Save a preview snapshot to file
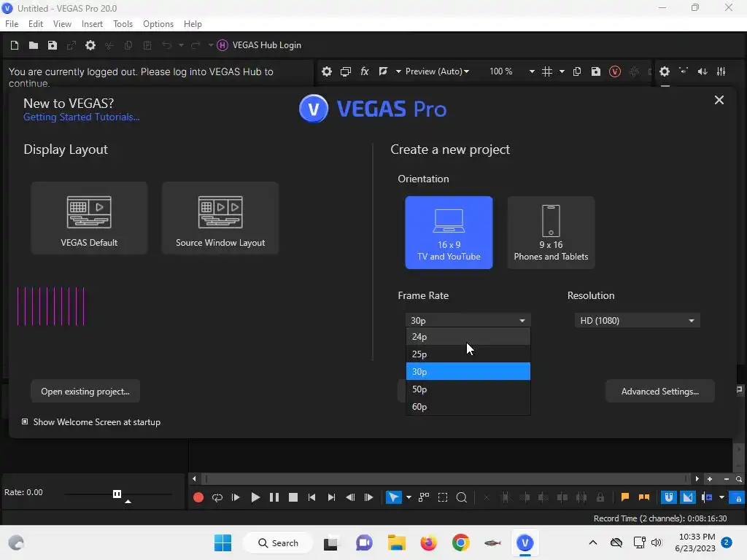 tap(595, 71)
